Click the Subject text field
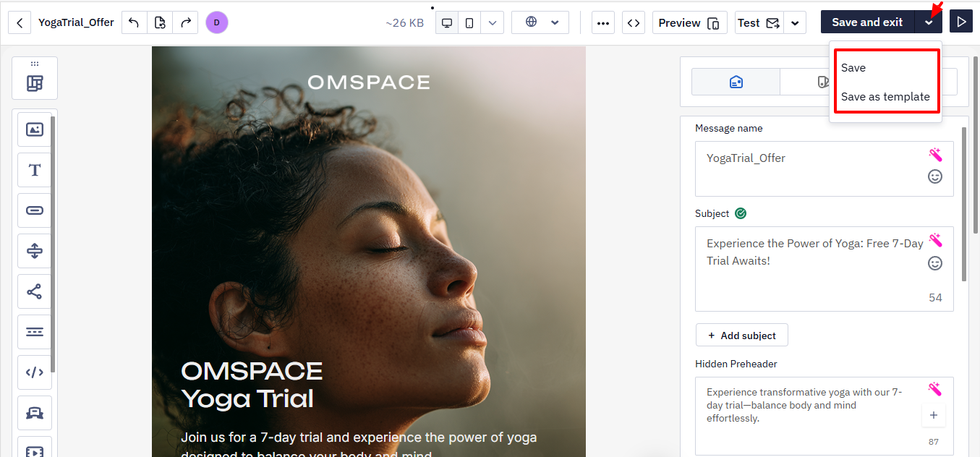Viewport: 980px width, 457px height. 825,269
